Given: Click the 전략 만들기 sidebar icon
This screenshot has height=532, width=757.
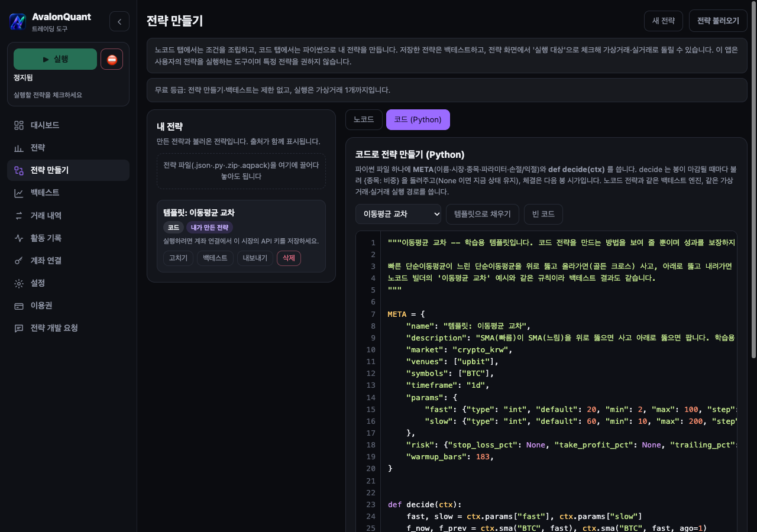Looking at the screenshot, I should (19, 170).
